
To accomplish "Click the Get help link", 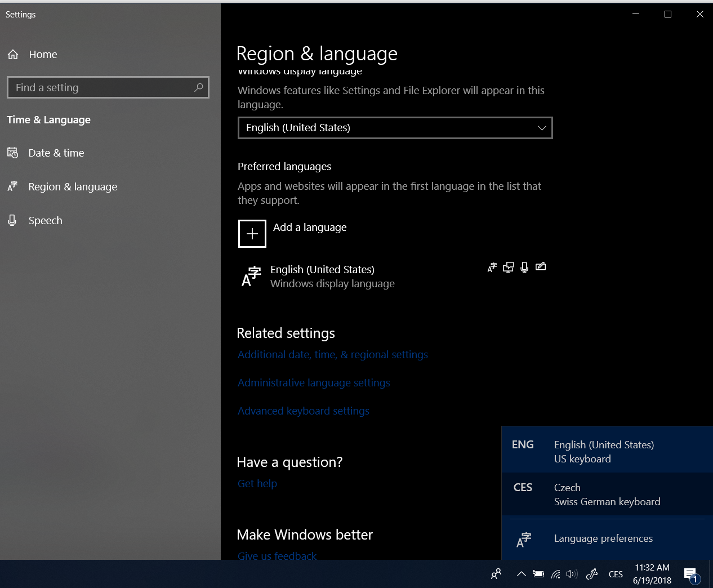I will (257, 484).
